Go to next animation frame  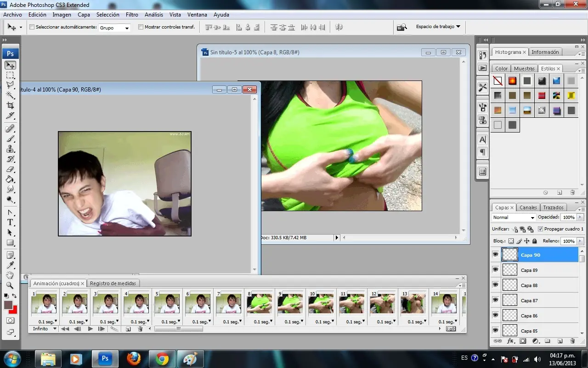102,329
